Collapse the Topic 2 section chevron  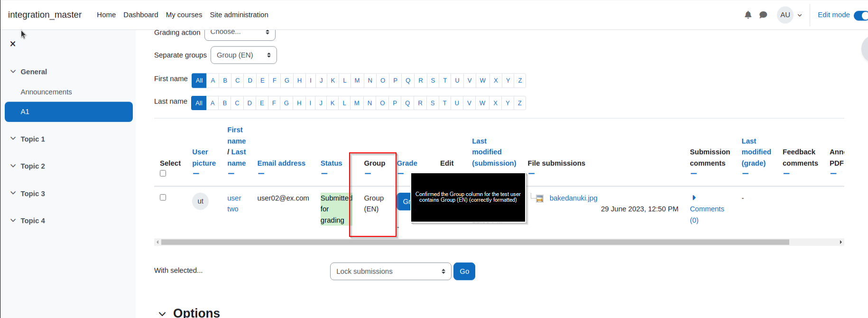[13, 166]
